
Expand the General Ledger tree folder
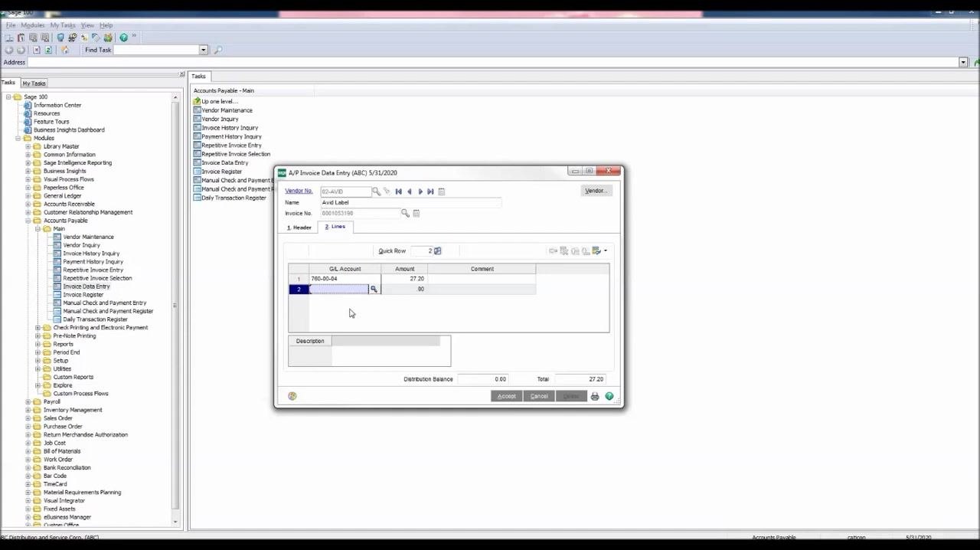click(28, 196)
